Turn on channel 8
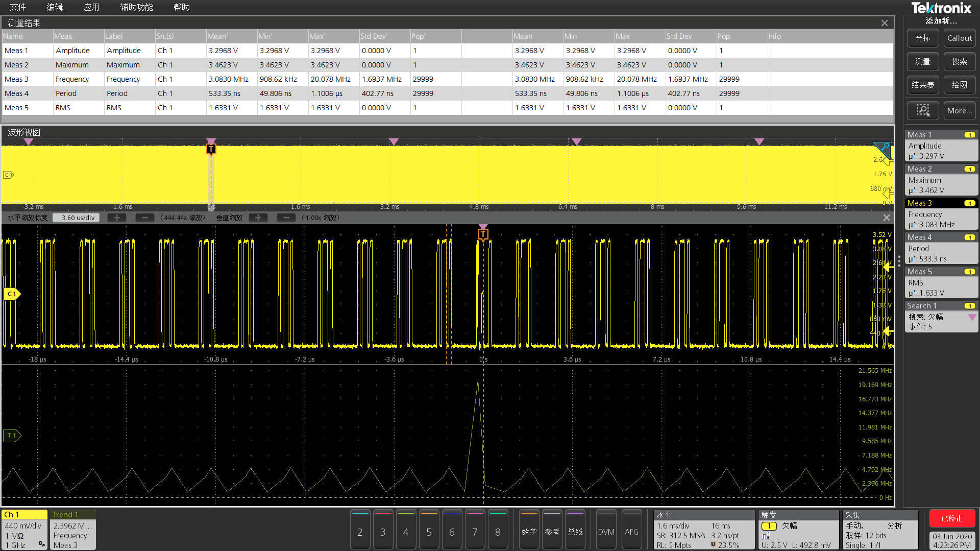This screenshot has height=551, width=980. point(498,530)
